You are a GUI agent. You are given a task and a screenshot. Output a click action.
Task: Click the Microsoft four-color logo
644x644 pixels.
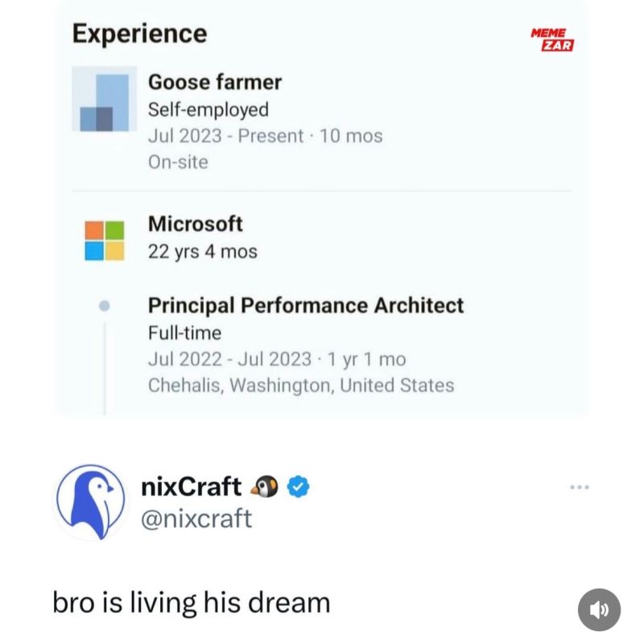(x=105, y=240)
